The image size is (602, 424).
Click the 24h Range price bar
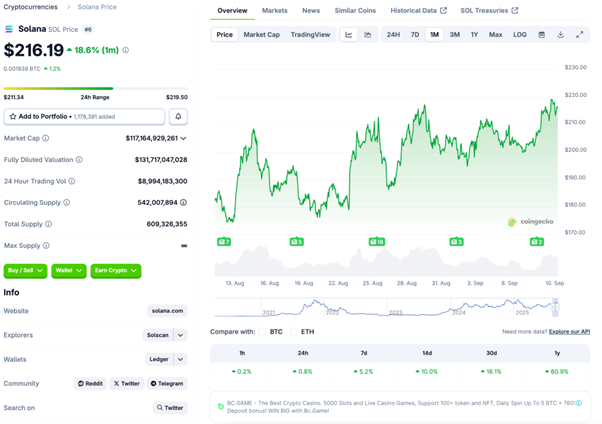point(96,88)
